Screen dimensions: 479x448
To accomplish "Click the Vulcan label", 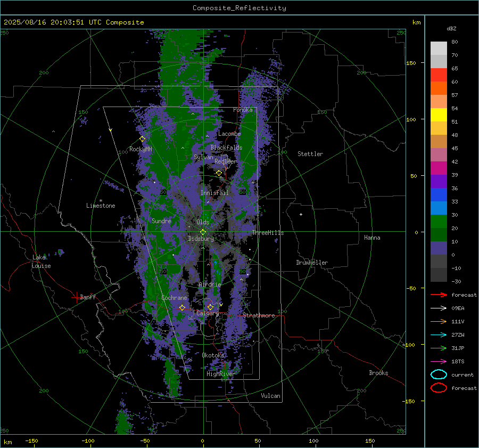I will point(270,396).
